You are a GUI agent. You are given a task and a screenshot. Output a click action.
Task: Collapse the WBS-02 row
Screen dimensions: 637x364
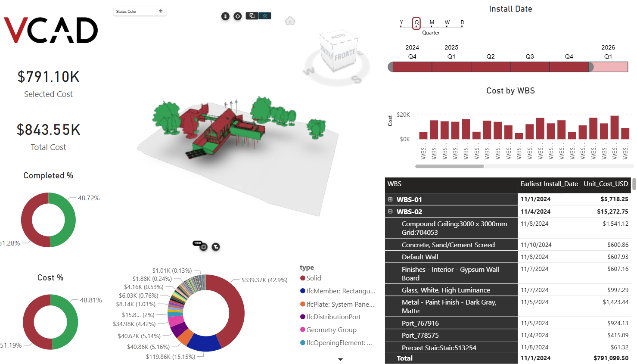pos(390,212)
